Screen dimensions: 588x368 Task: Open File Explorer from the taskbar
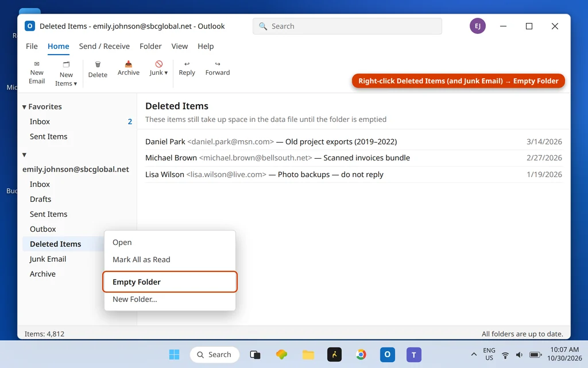tap(308, 354)
